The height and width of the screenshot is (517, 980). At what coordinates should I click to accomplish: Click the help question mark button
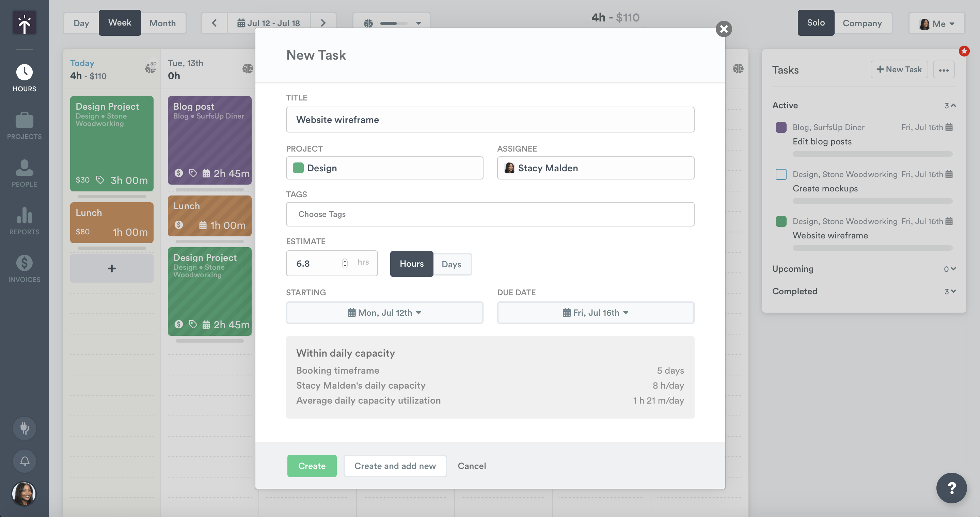pyautogui.click(x=951, y=488)
